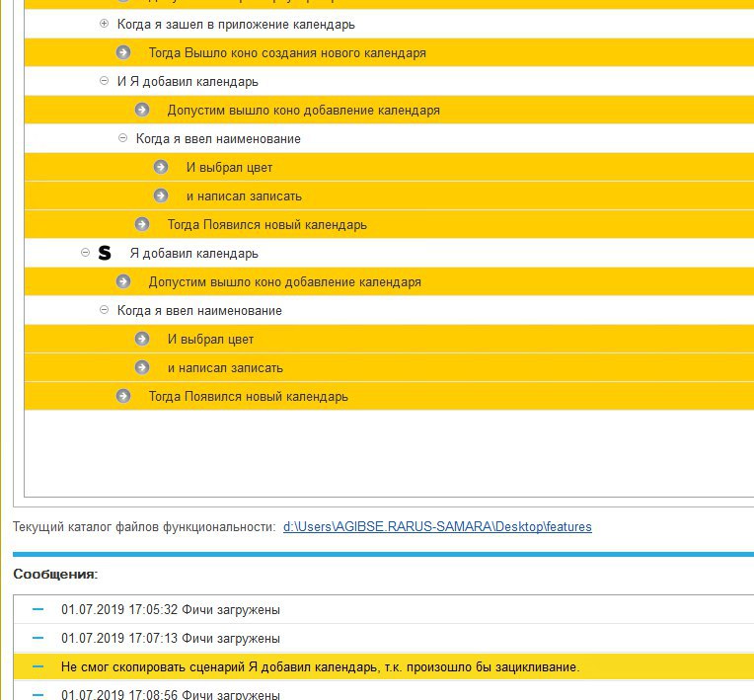
Task: Click arrow icon of 'Допустим вышло коно добавление' in S scenario
Action: point(123,281)
